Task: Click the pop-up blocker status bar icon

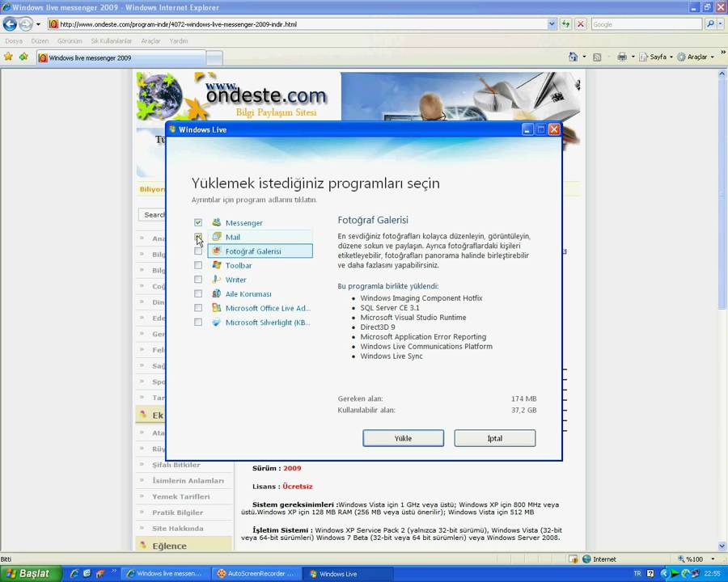Action: coord(573,559)
